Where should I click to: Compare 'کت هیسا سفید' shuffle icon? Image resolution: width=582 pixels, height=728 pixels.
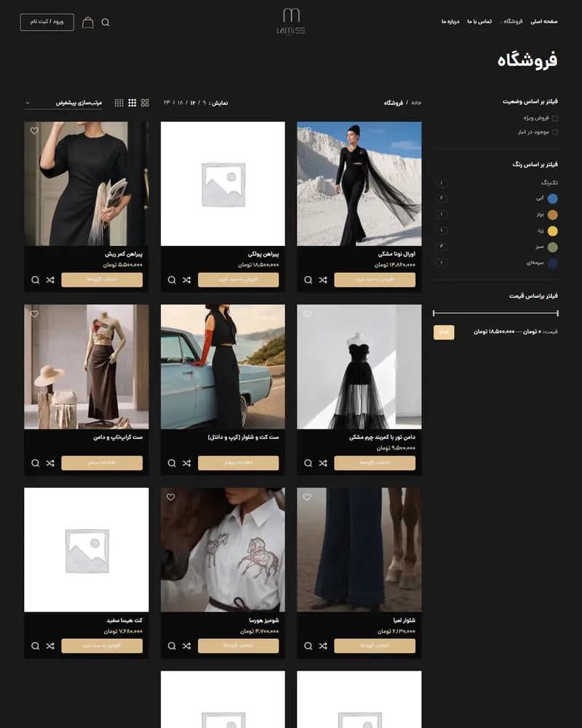[x=50, y=646]
